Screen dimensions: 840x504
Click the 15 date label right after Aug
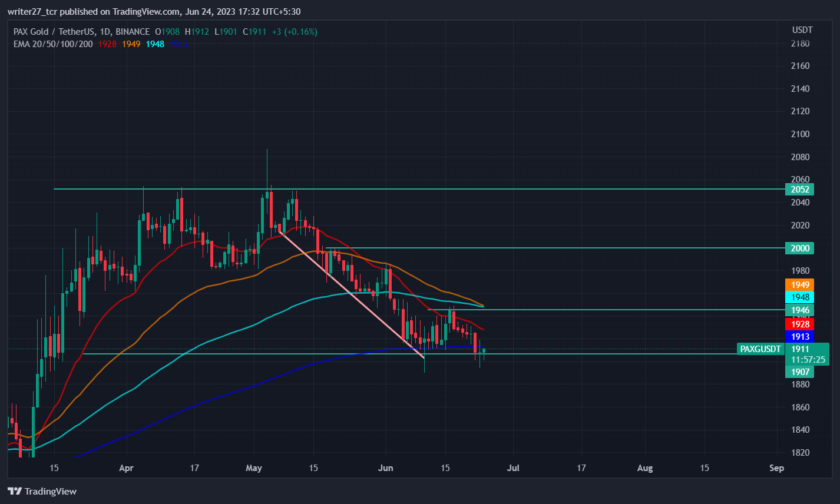(x=705, y=468)
